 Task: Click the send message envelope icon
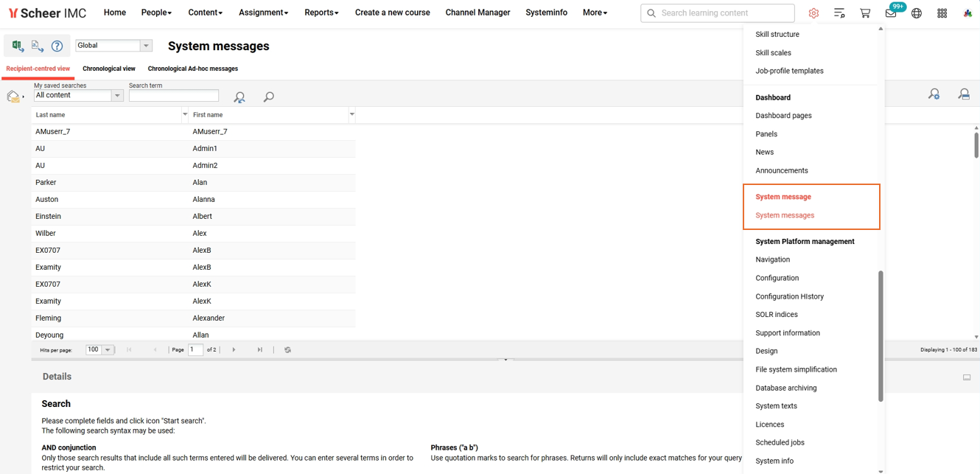(x=13, y=97)
